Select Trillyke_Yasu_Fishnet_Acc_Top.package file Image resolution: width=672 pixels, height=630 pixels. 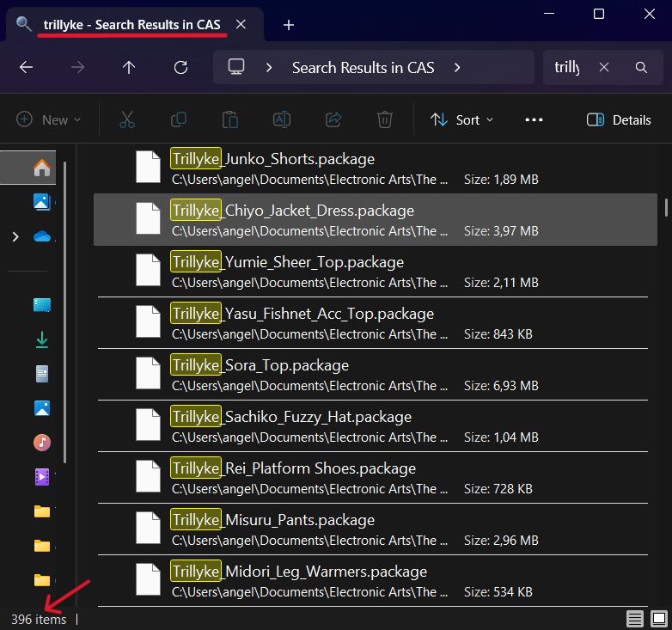point(375,322)
